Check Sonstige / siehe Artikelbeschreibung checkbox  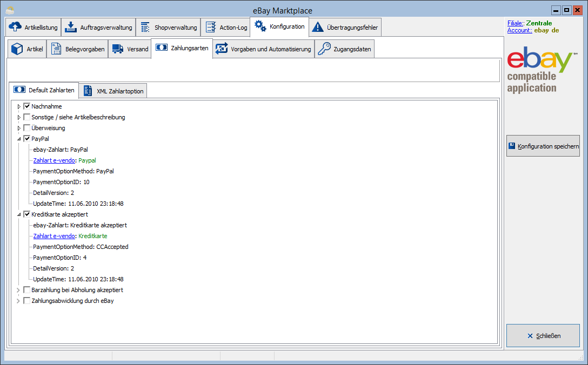coord(27,117)
